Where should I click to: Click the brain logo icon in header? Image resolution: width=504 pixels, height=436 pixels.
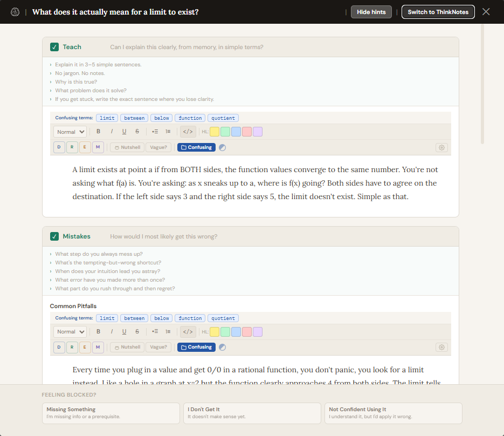(15, 12)
